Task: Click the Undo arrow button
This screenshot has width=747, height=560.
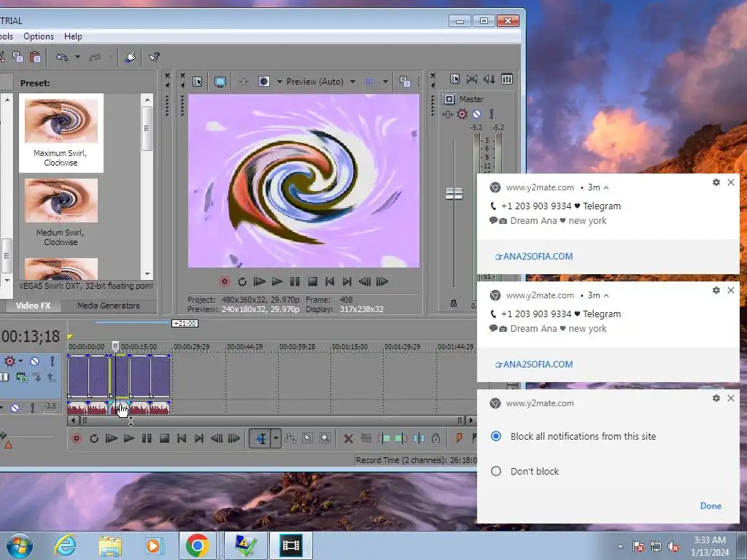Action: tap(62, 57)
